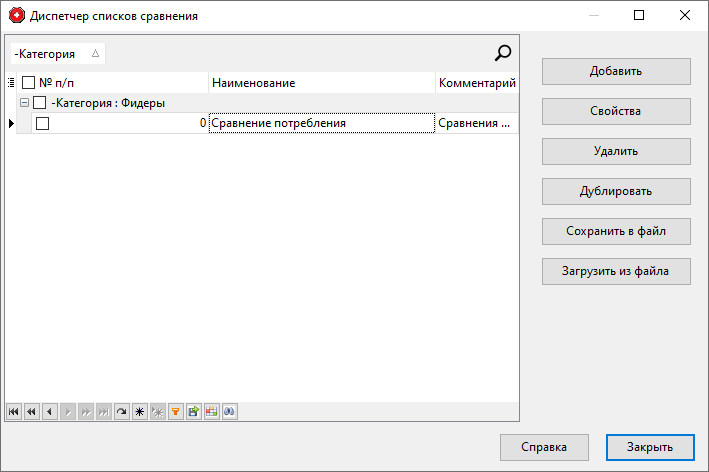This screenshot has height=472, width=709.
Task: Open the colored grid columns icon
Action: tap(212, 411)
